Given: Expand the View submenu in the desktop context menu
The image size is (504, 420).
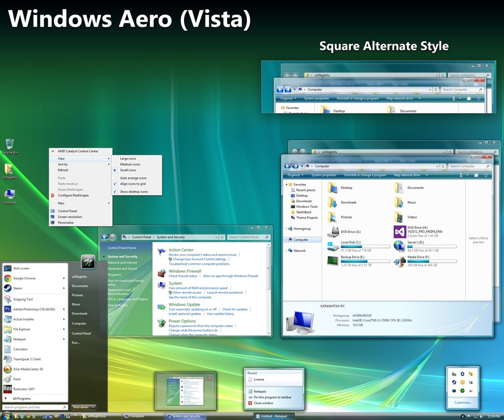Looking at the screenshot, I should tap(81, 158).
